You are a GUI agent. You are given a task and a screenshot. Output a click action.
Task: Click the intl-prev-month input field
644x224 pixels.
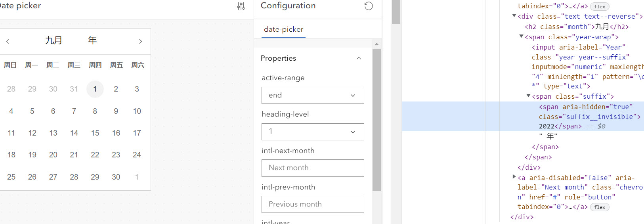(313, 205)
